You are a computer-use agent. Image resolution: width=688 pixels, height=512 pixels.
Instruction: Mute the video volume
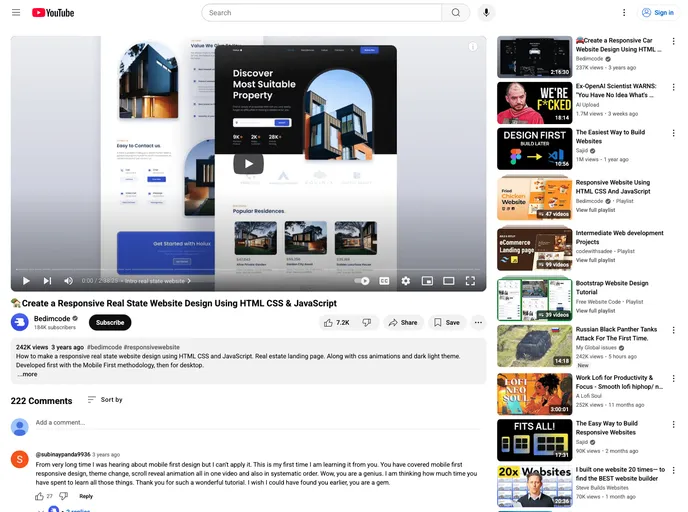(x=68, y=281)
